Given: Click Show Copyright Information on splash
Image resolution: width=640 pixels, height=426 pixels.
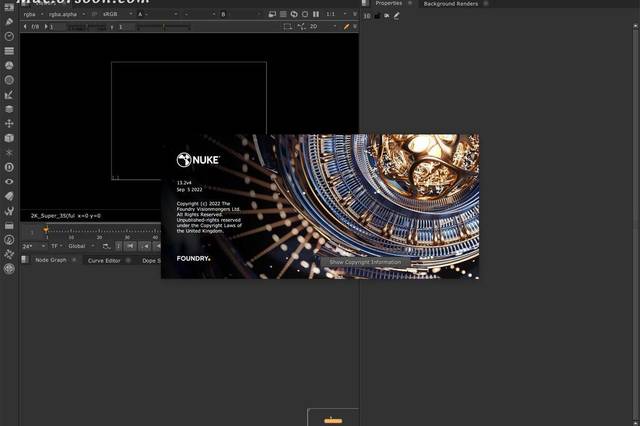Looking at the screenshot, I should [x=365, y=262].
